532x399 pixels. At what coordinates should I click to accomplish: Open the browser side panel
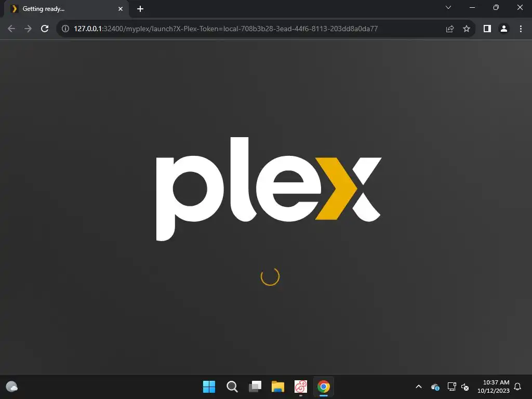point(487,29)
